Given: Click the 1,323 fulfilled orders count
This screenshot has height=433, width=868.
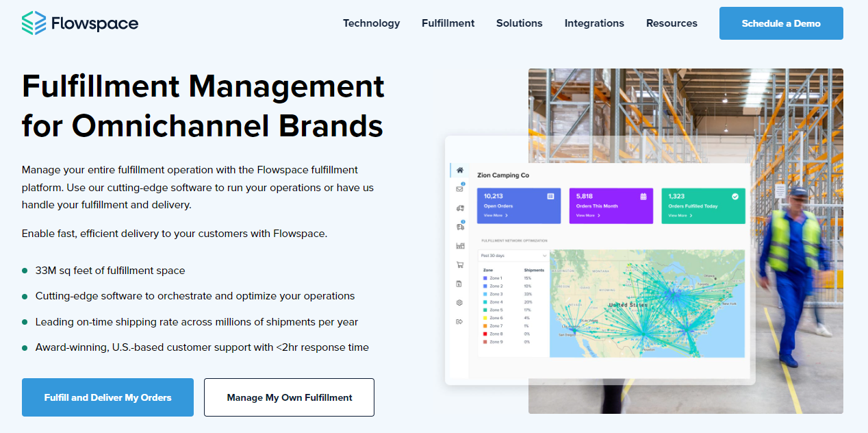Looking at the screenshot, I should [x=676, y=196].
